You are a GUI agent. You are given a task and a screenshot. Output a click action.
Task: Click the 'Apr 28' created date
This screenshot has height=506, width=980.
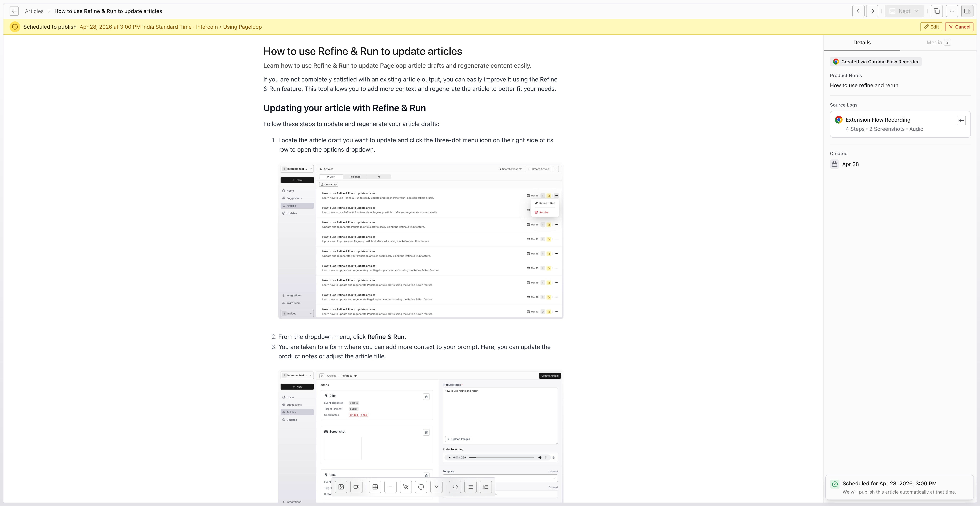pos(850,164)
